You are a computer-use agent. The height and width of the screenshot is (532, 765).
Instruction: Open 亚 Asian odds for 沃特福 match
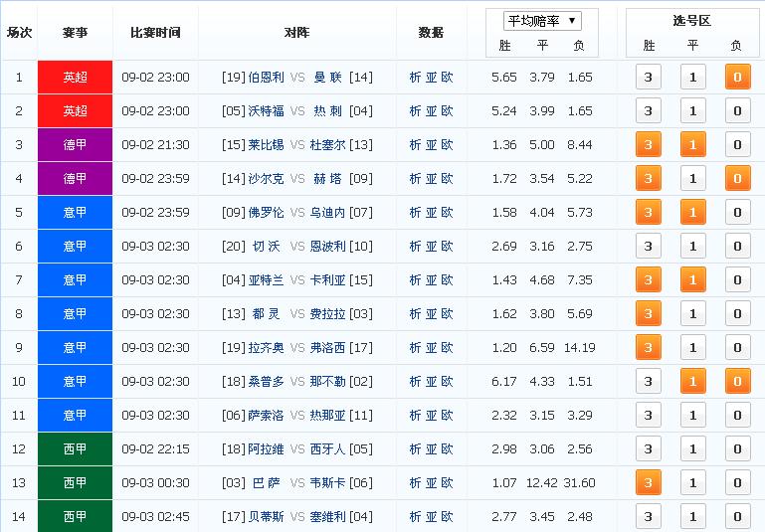point(432,110)
